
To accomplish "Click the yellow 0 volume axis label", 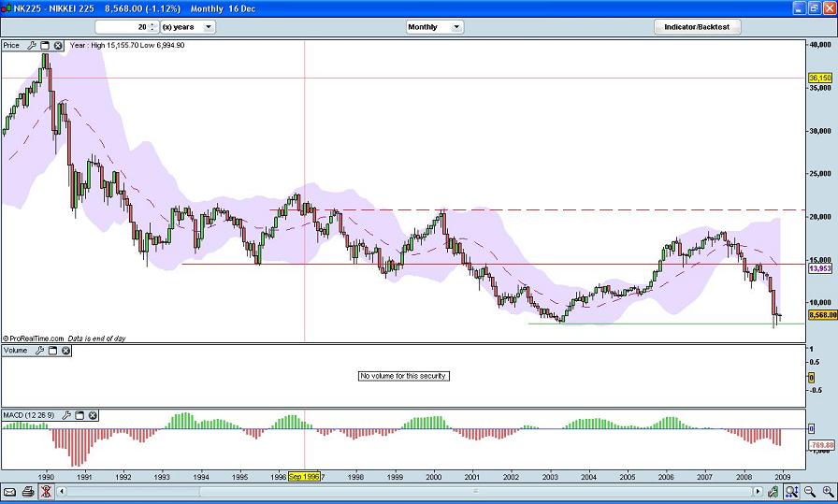I will coord(811,378).
